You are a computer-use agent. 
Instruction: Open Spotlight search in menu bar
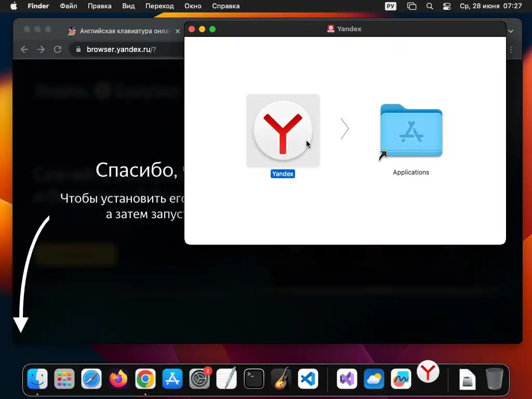pos(430,6)
